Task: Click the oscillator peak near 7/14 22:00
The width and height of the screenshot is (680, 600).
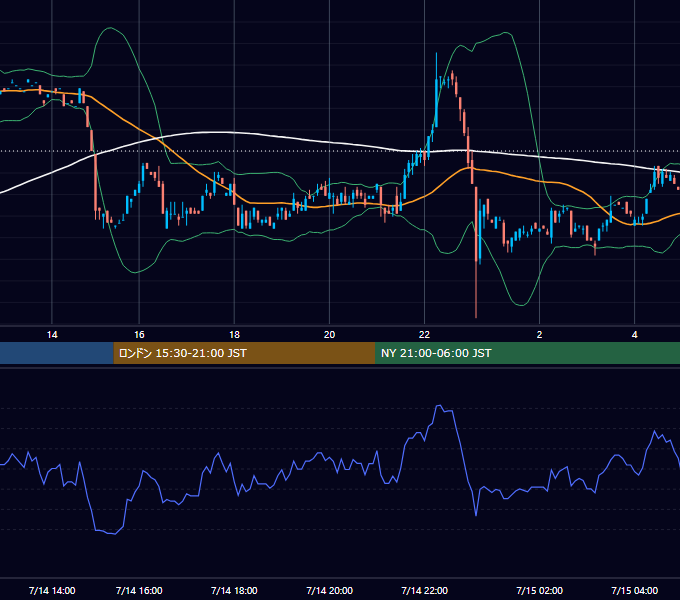Action: 438,406
